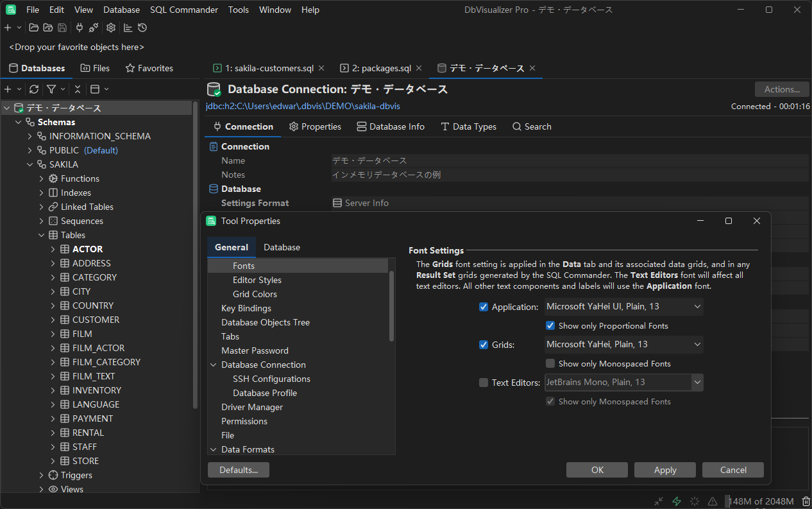The width and height of the screenshot is (812, 509).
Task: Reload the database tree with refresh icon
Action: click(34, 89)
